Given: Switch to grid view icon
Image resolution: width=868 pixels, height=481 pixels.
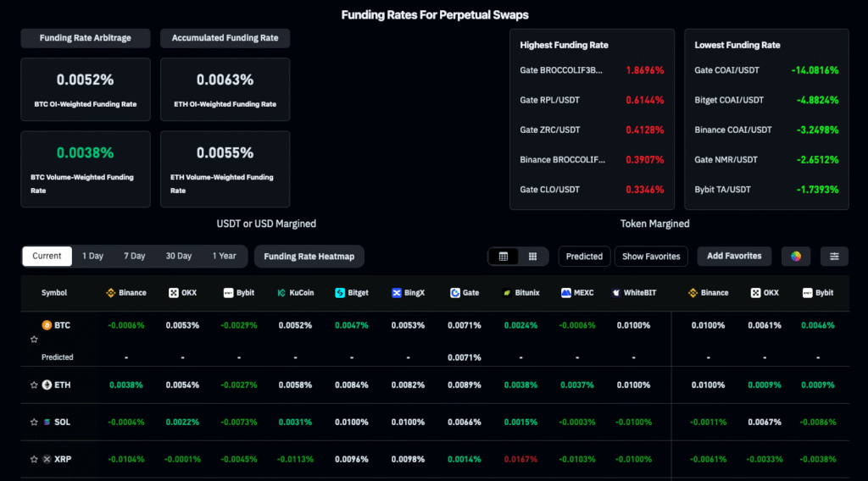Looking at the screenshot, I should pos(532,257).
